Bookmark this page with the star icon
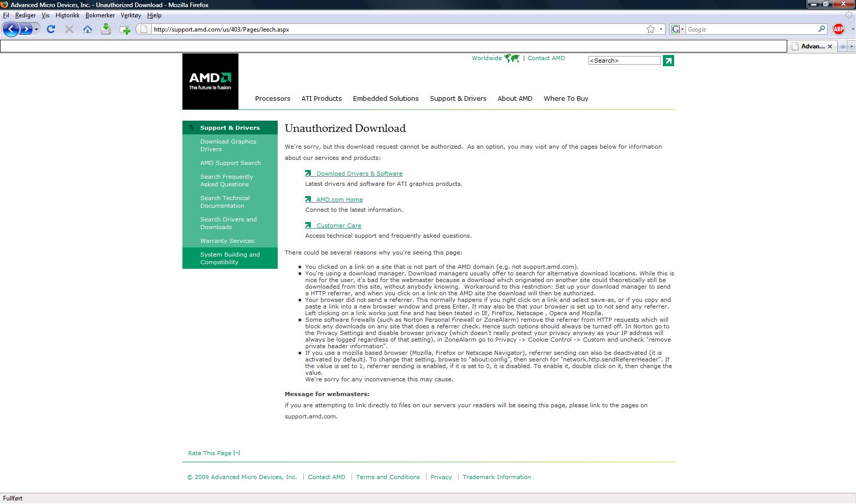 [x=651, y=30]
